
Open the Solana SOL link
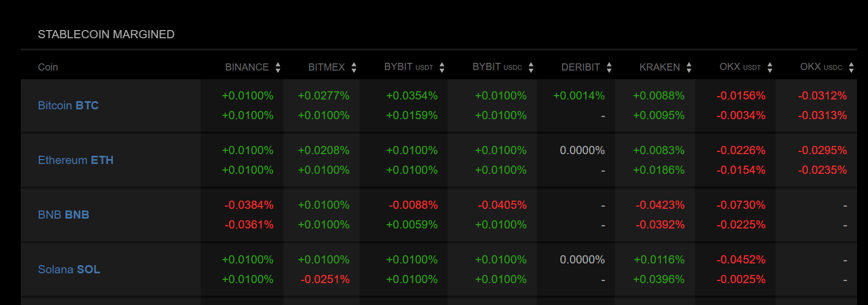click(69, 269)
